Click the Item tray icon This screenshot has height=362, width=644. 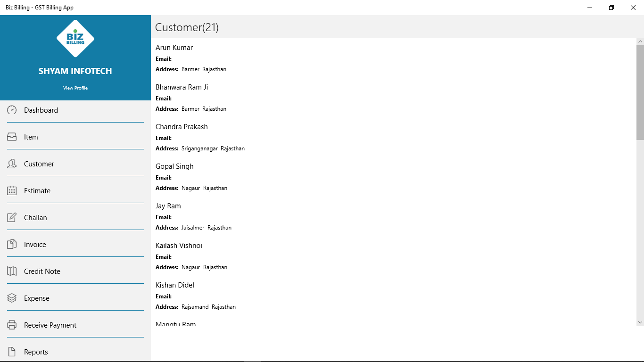(12, 137)
